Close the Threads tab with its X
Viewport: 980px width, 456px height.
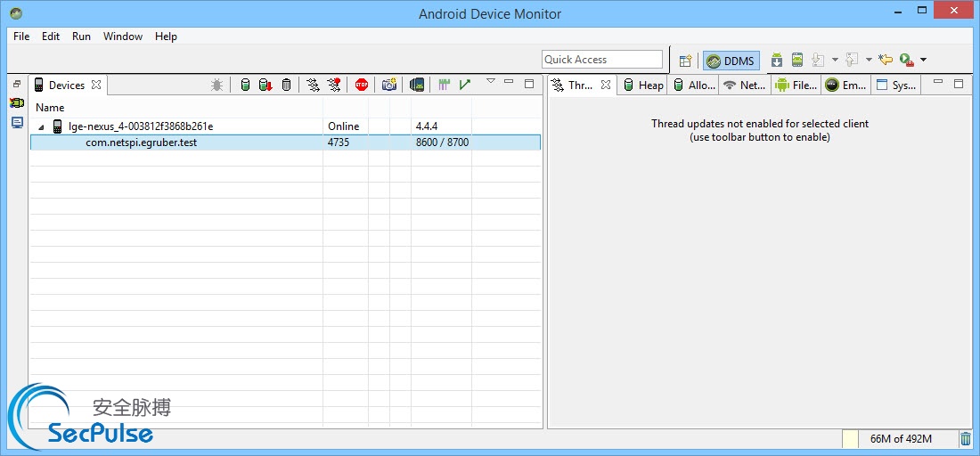(606, 85)
